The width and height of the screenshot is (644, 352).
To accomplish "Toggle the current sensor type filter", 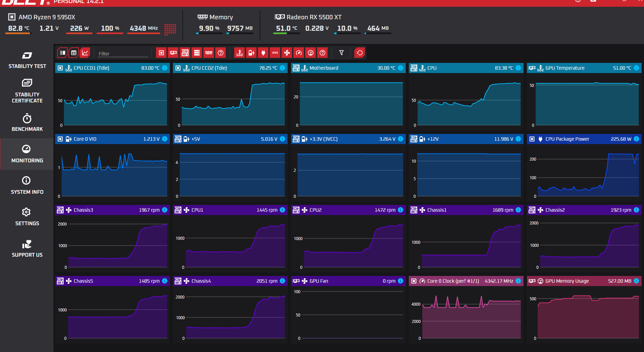I will [x=275, y=53].
